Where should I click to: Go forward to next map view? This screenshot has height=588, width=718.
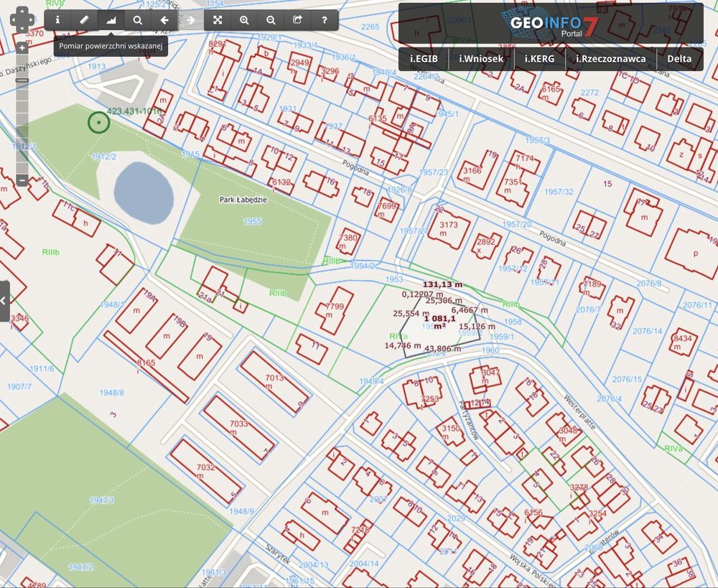[x=191, y=20]
